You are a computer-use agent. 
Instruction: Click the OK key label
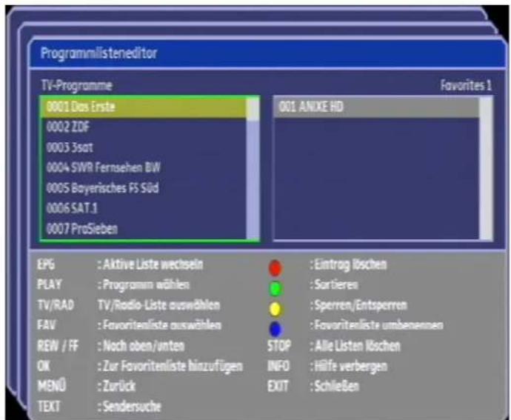pos(44,366)
